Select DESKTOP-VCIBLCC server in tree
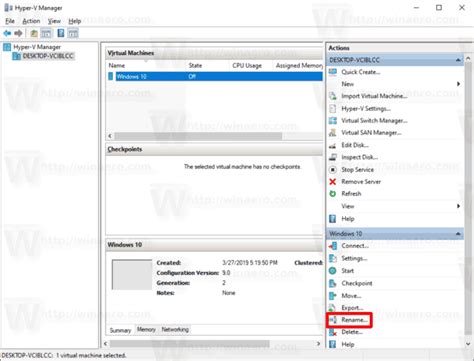 [47, 56]
